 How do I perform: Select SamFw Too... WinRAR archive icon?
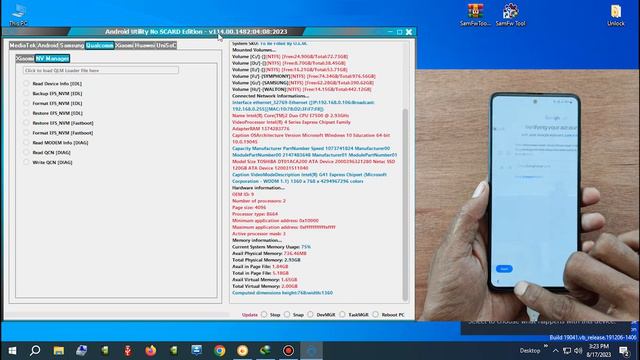pyautogui.click(x=476, y=15)
